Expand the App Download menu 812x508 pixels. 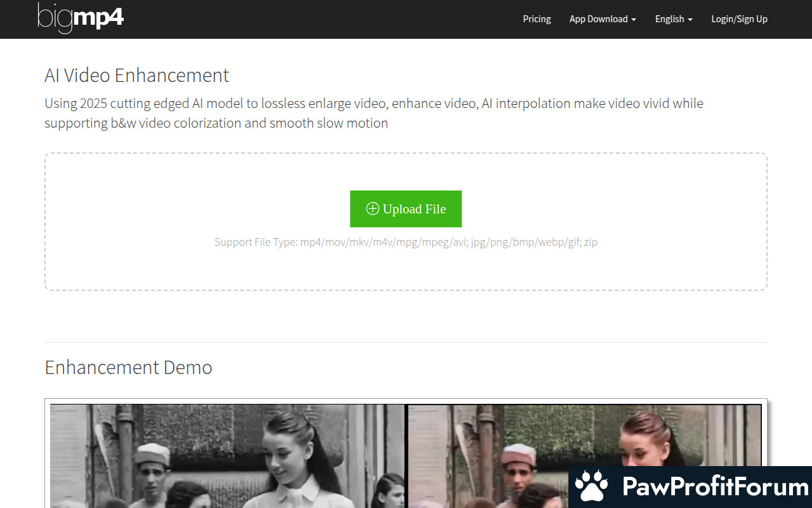click(x=602, y=19)
